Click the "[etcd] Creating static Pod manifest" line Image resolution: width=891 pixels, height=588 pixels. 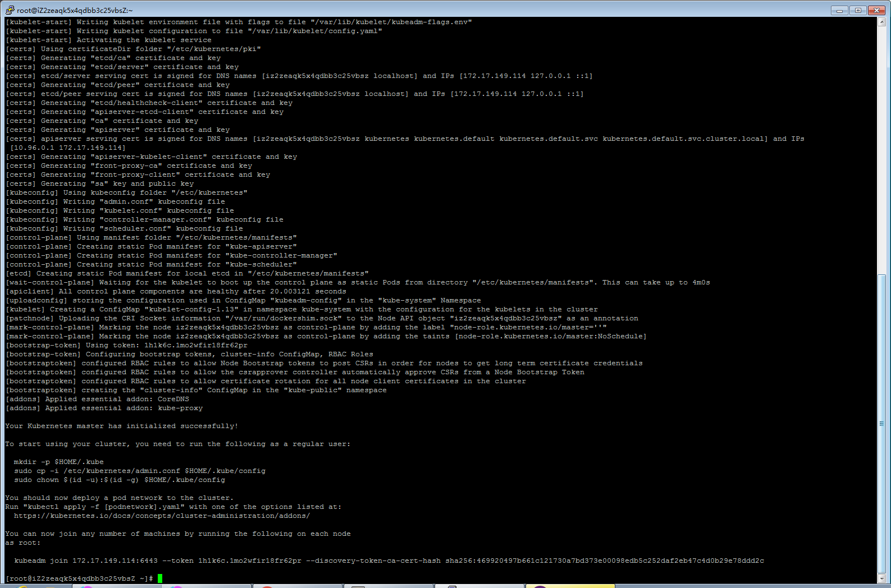coord(187,273)
